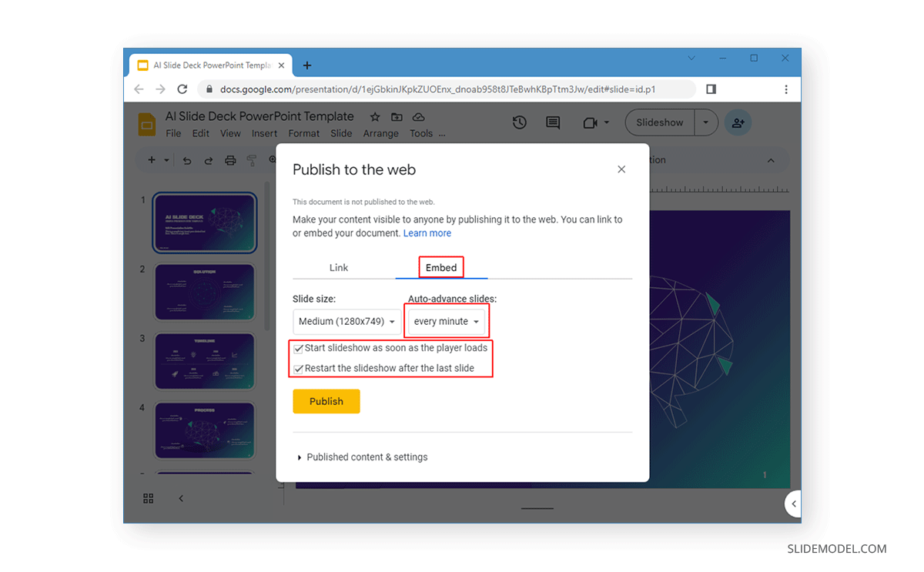Viewport: 924px width, 572px height.
Task: Open version history
Action: click(x=519, y=122)
